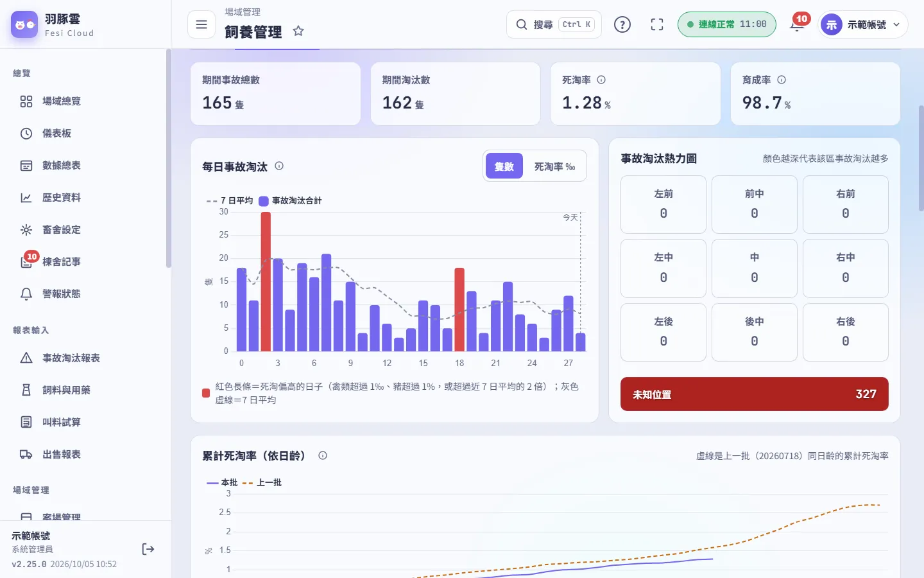
Task: Switch chart to 死淘率 ‰ mode
Action: pos(554,166)
